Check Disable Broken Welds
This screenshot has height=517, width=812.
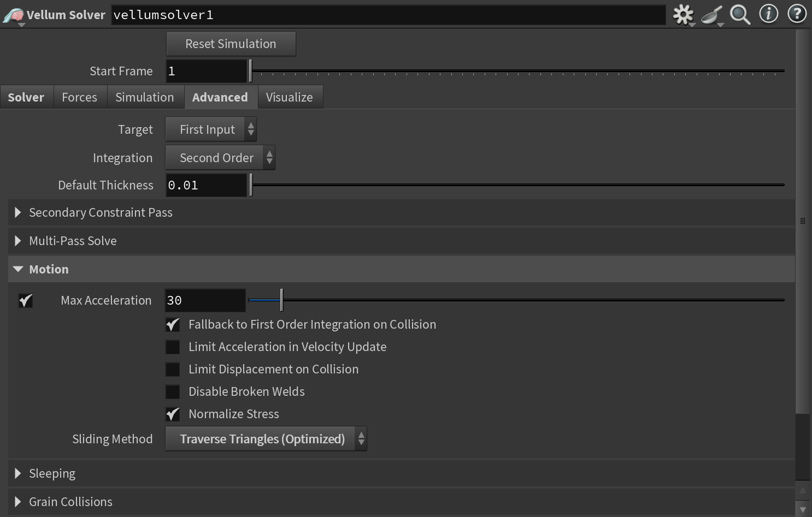click(173, 392)
